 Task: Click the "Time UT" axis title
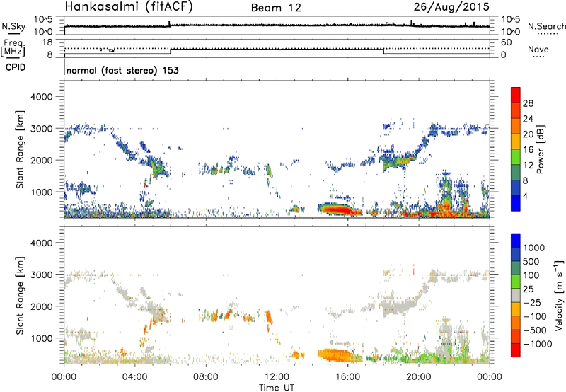coord(277,387)
